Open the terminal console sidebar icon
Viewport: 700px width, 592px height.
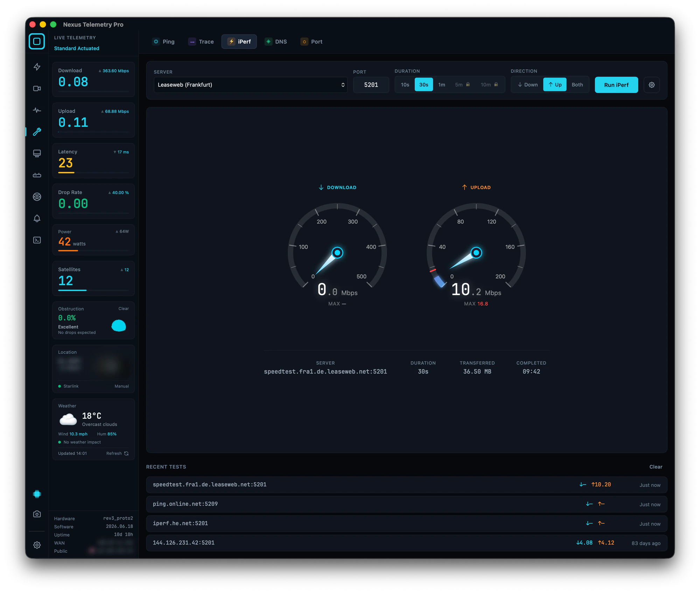pyautogui.click(x=37, y=240)
